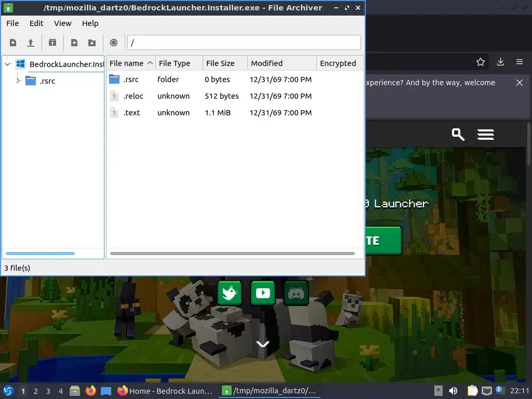This screenshot has height=399, width=532.
Task: Collapse the BedrockLauncher.Installer tree node
Action: click(7, 64)
